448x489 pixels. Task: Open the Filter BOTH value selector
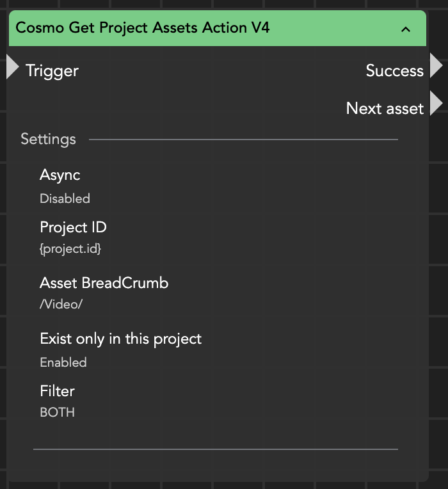pos(57,412)
